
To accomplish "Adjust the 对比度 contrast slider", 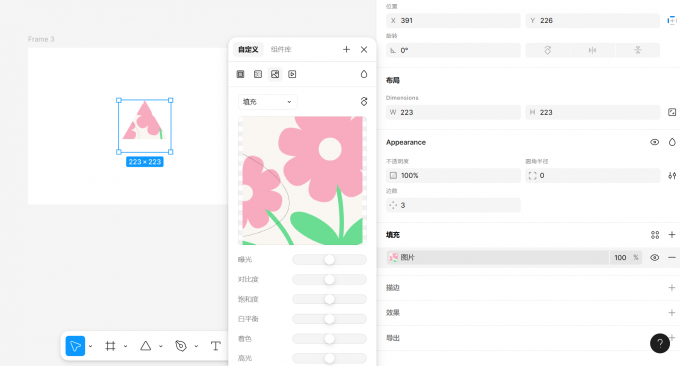I will [x=329, y=279].
